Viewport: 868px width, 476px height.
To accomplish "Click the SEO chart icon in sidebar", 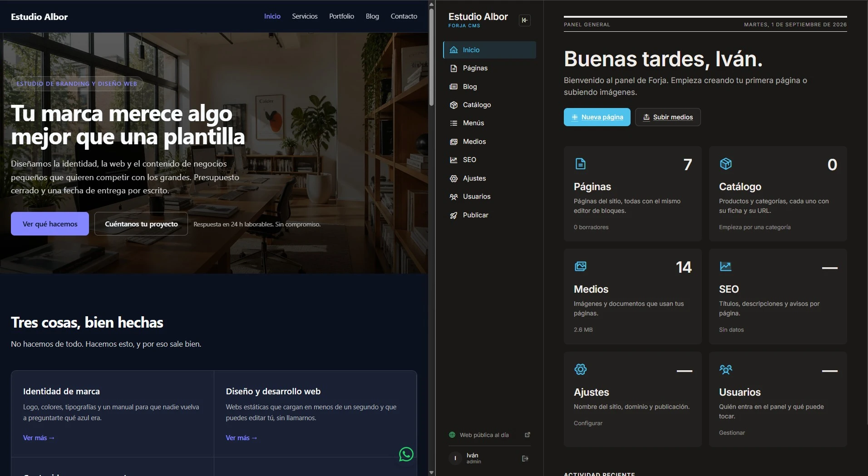I will coord(454,160).
